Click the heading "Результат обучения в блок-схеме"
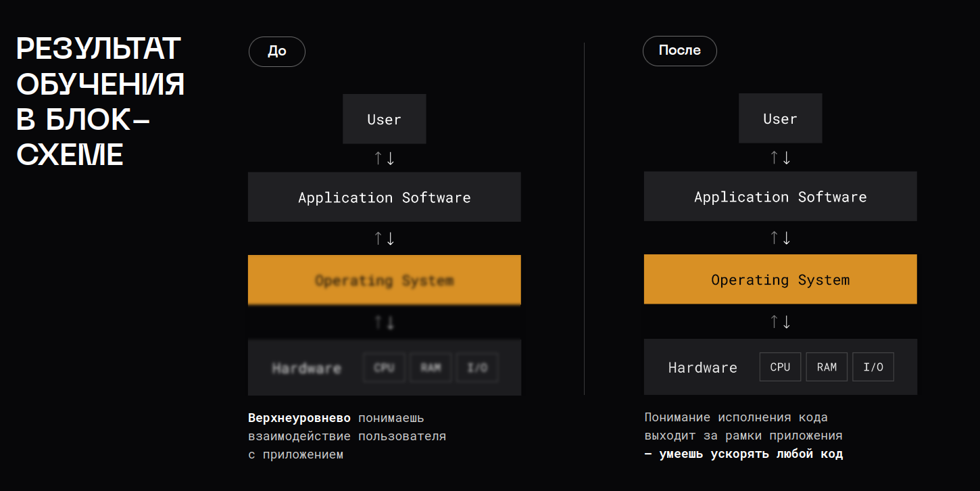 click(x=100, y=101)
